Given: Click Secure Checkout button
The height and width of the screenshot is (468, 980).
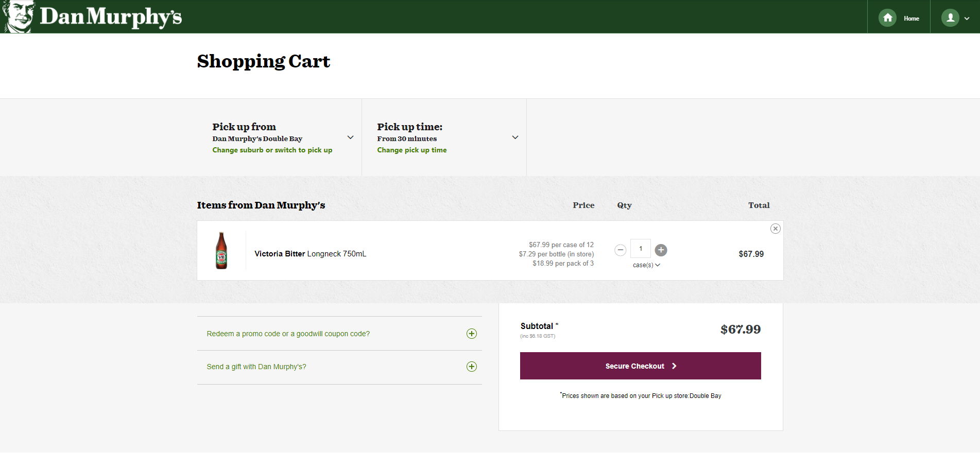Looking at the screenshot, I should click(x=640, y=366).
